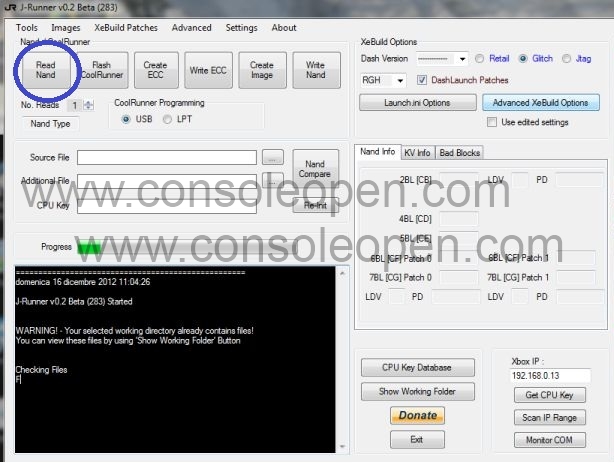Click the CPU Key input field

tap(167, 206)
